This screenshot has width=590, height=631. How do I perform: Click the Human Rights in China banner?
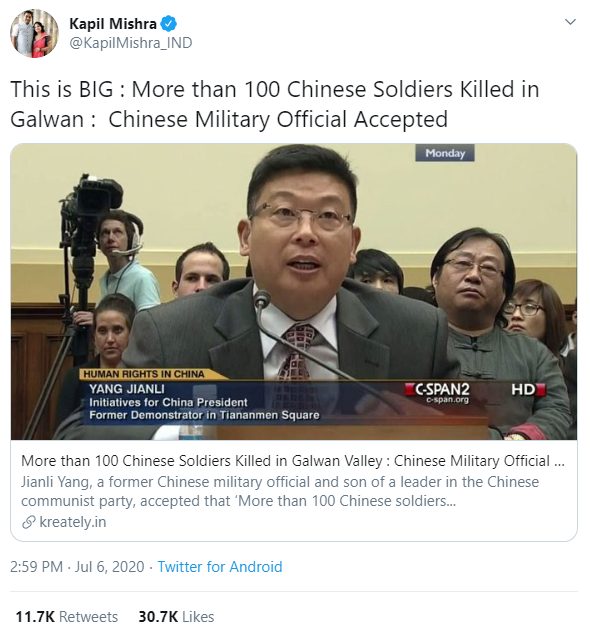[x=144, y=374]
